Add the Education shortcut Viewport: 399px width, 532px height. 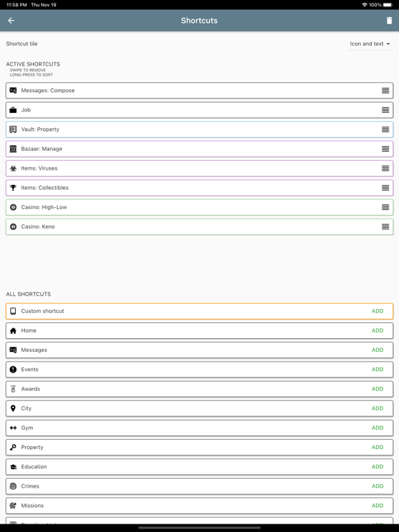378,466
